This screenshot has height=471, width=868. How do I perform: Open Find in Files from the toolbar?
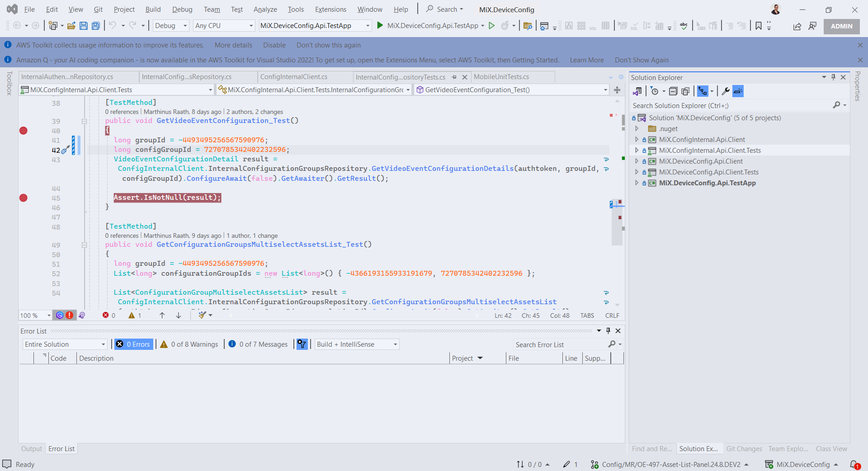(527, 26)
